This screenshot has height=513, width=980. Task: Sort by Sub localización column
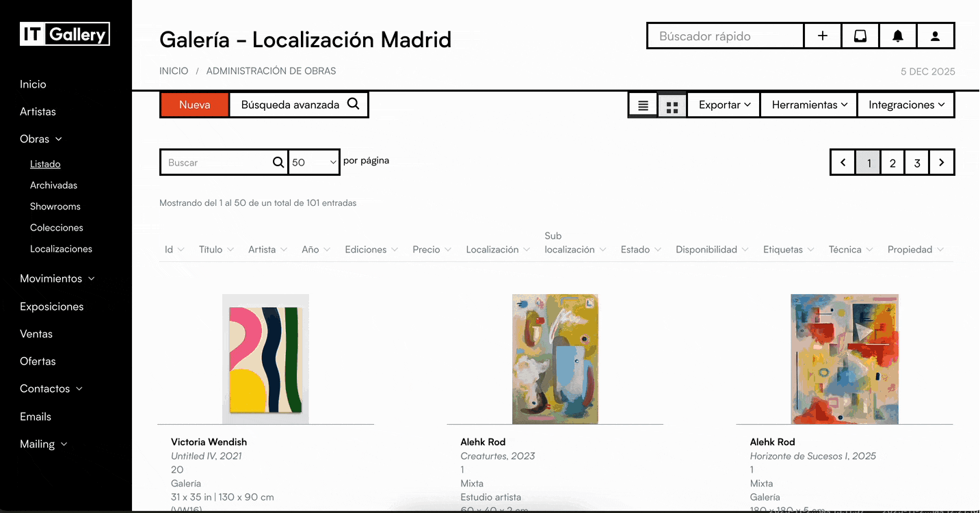pyautogui.click(x=575, y=243)
